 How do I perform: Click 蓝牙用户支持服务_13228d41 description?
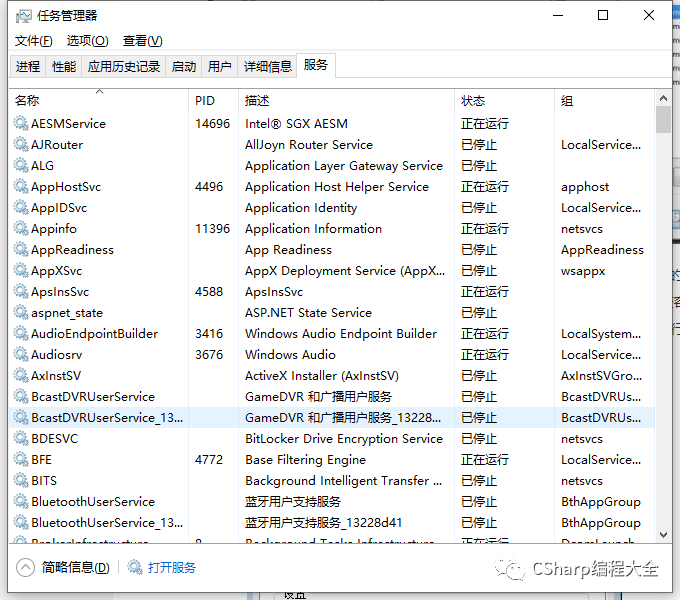(324, 523)
